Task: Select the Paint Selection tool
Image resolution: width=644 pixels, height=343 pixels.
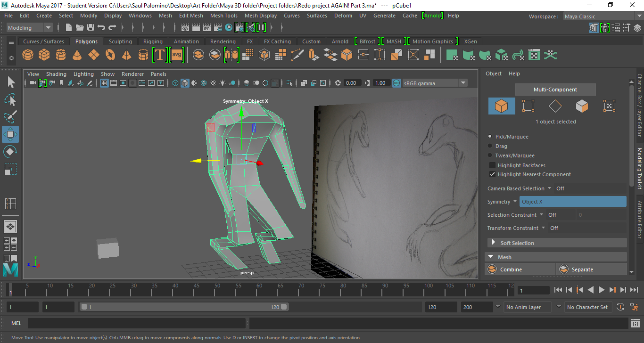Action: [x=10, y=117]
